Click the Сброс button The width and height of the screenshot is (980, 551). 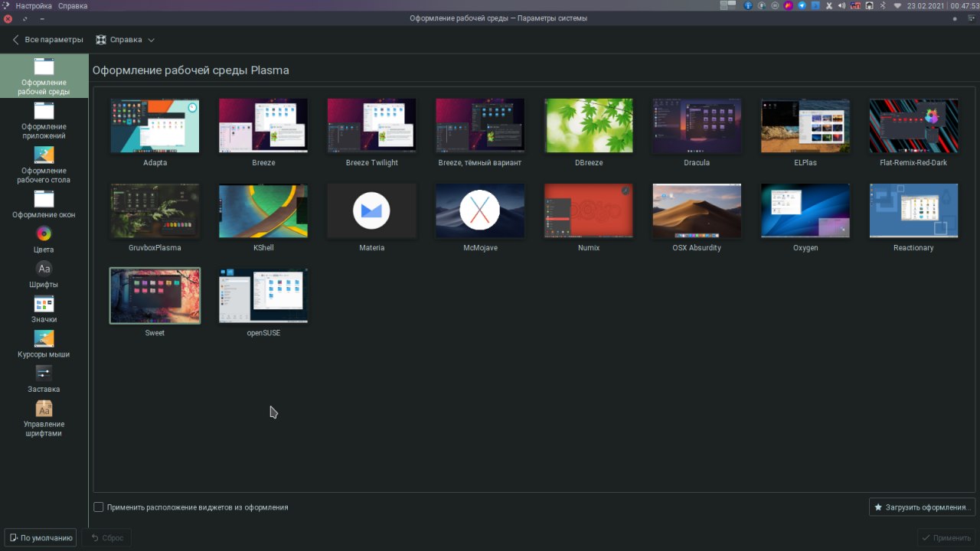point(106,537)
